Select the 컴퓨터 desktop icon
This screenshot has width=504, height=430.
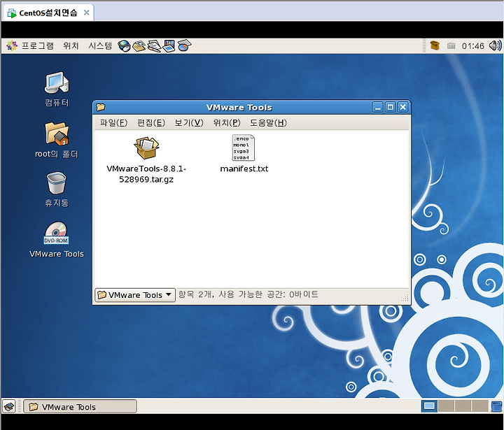click(x=57, y=89)
